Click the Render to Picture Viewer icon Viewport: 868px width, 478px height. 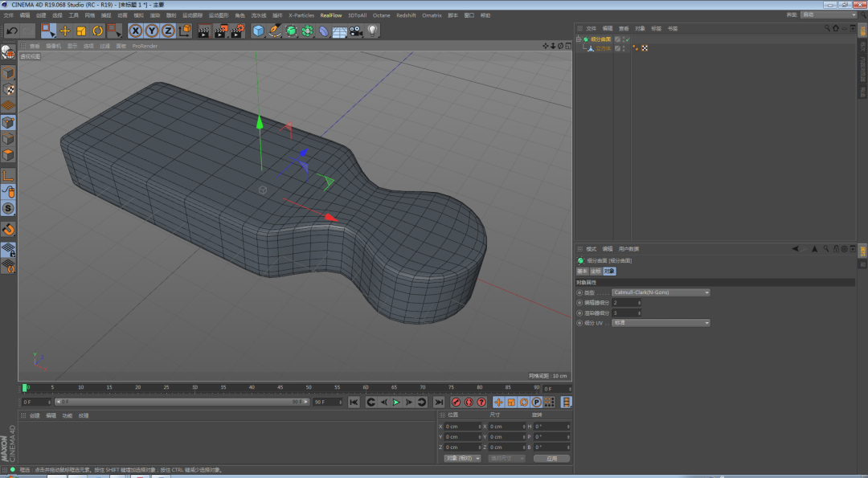pos(220,31)
